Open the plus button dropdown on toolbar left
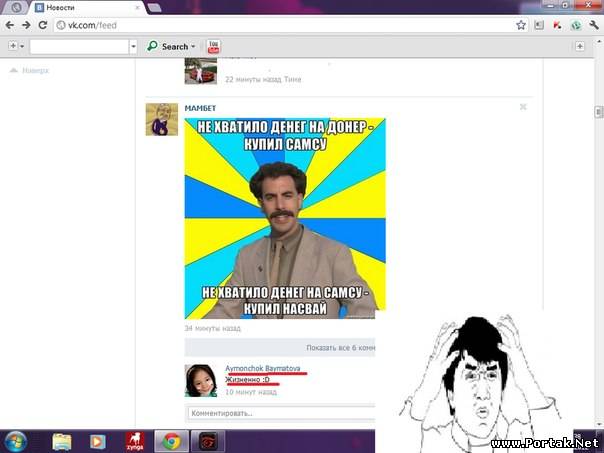This screenshot has width=604, height=453. pyautogui.click(x=22, y=46)
